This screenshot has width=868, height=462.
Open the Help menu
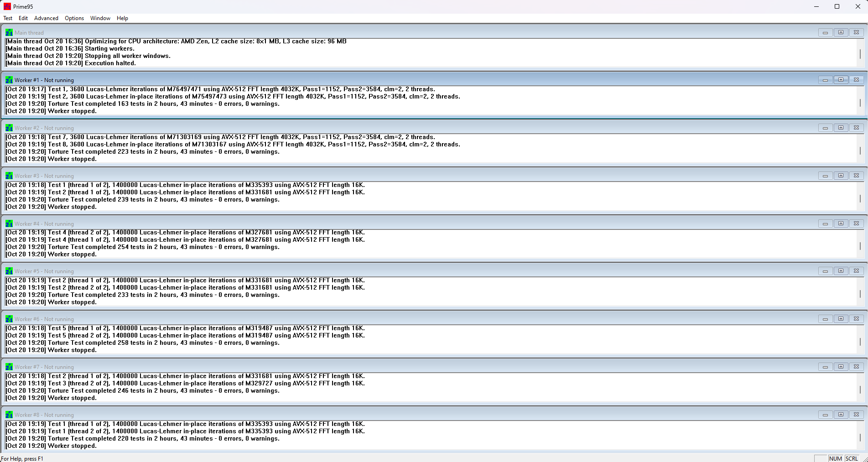click(x=122, y=18)
